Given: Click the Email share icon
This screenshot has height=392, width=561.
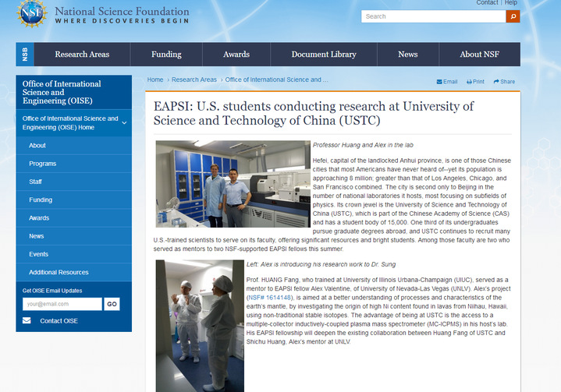Looking at the screenshot, I should 440,82.
